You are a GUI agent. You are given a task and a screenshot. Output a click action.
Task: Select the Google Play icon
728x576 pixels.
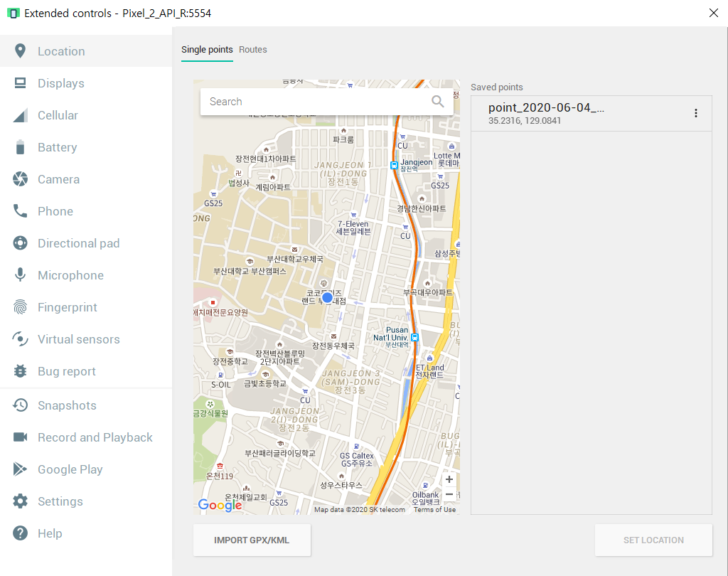click(20, 469)
